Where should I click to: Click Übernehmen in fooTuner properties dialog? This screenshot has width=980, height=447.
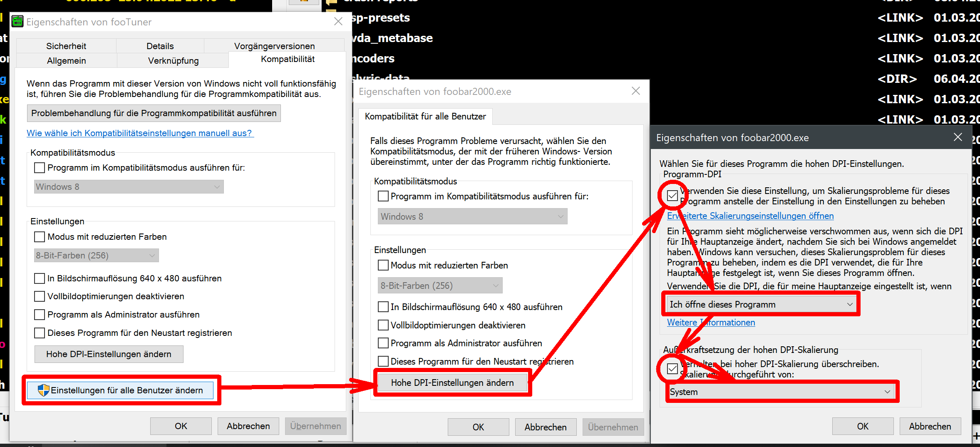[315, 426]
